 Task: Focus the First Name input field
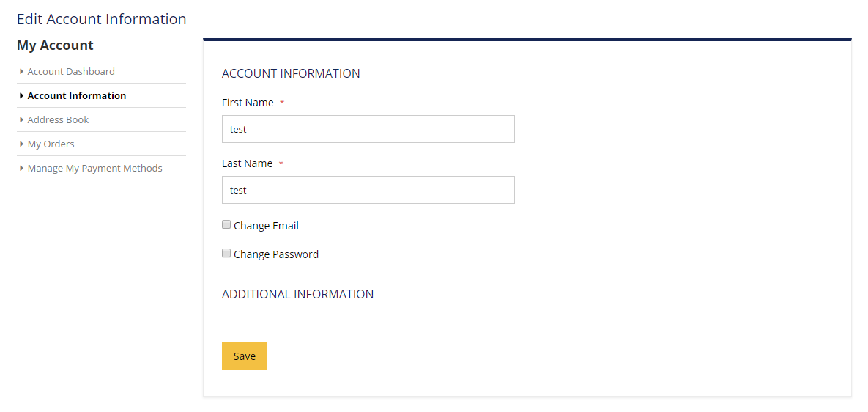pyautogui.click(x=368, y=129)
